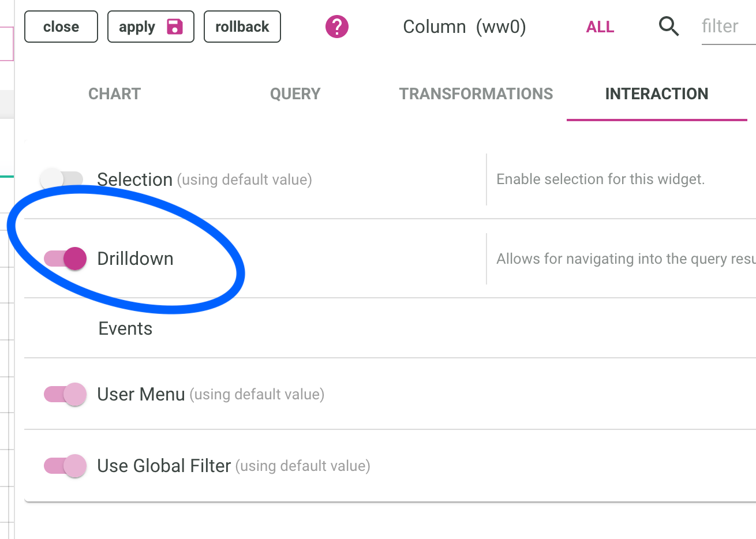756x539 pixels.
Task: Turn off the Drilldown switch
Action: (65, 259)
